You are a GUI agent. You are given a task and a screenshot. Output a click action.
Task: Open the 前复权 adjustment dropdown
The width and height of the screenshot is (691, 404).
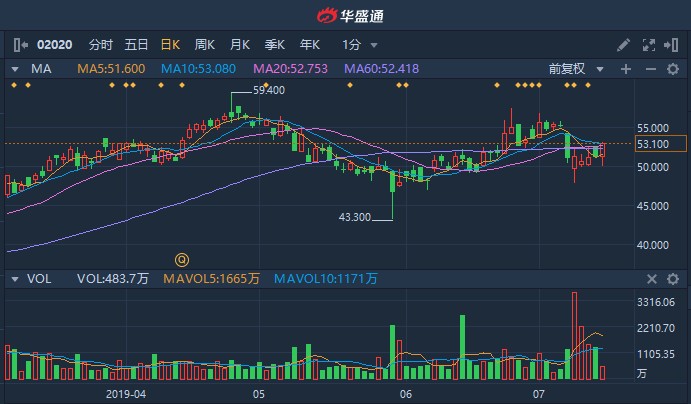point(576,69)
